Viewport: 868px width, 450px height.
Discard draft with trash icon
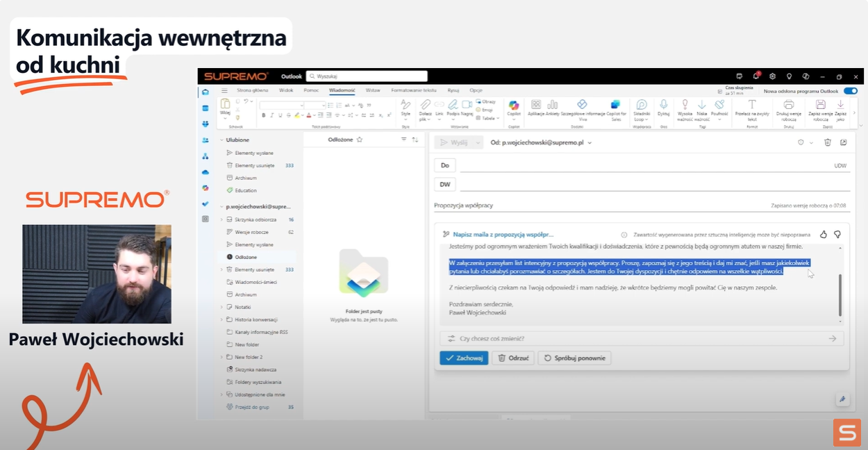827,142
